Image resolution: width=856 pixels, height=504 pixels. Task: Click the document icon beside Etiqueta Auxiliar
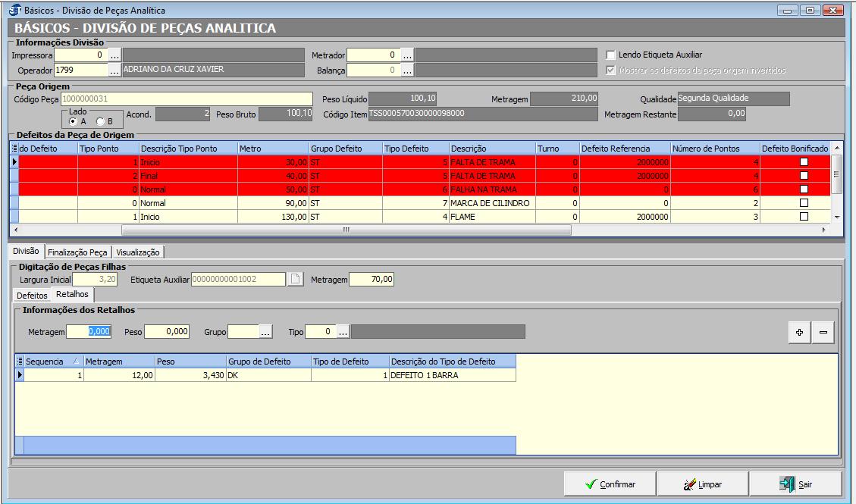pos(295,280)
